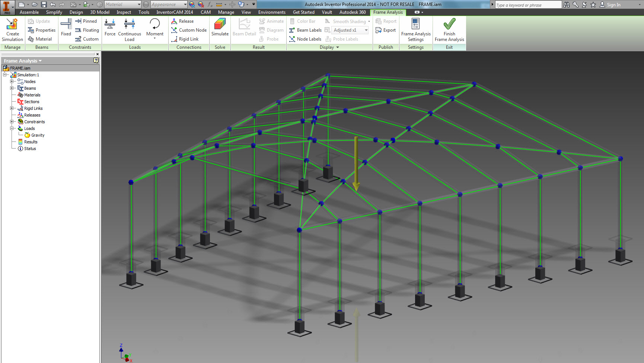Open the Adjusted x1 scale dropdown
The width and height of the screenshot is (644, 363).
(366, 30)
